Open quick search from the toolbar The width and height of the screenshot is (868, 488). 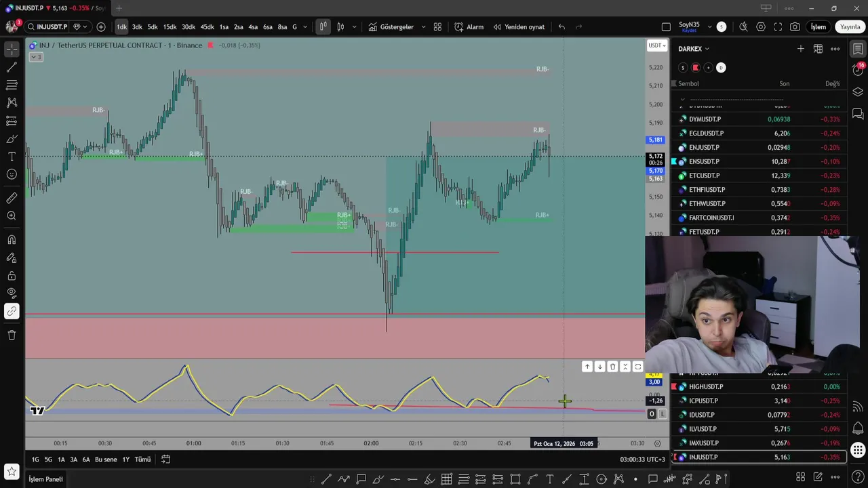click(x=743, y=27)
